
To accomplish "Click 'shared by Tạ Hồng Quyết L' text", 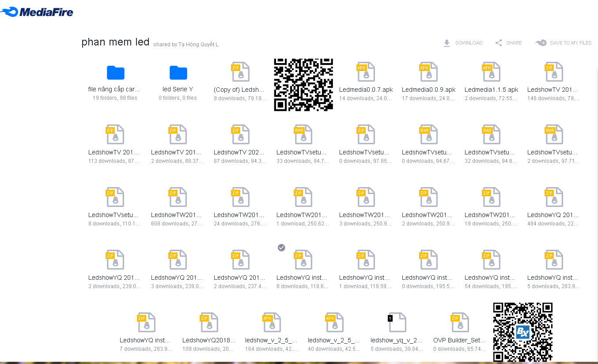I will pos(186,45).
